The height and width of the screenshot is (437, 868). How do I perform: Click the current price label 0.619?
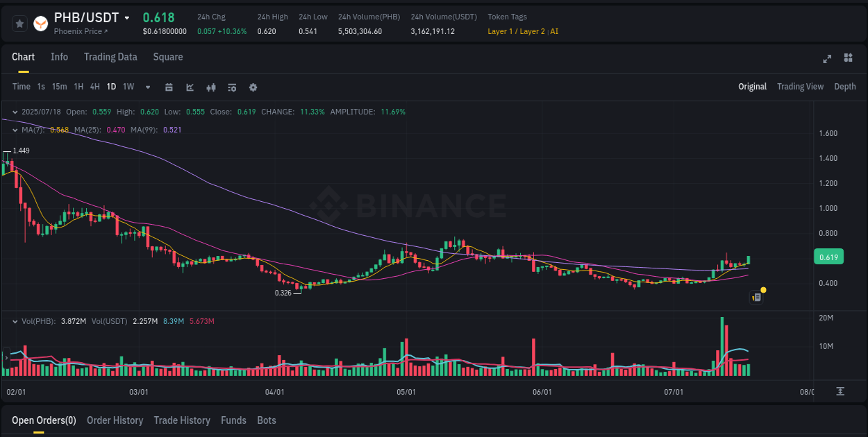pos(828,257)
